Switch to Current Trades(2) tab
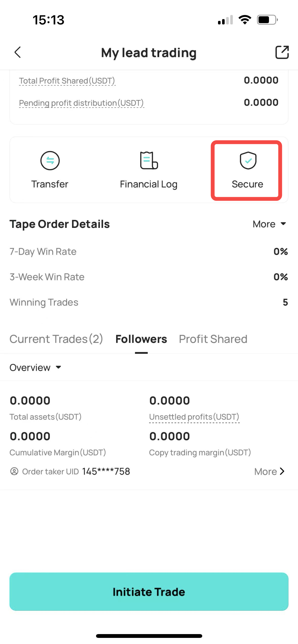 (56, 339)
